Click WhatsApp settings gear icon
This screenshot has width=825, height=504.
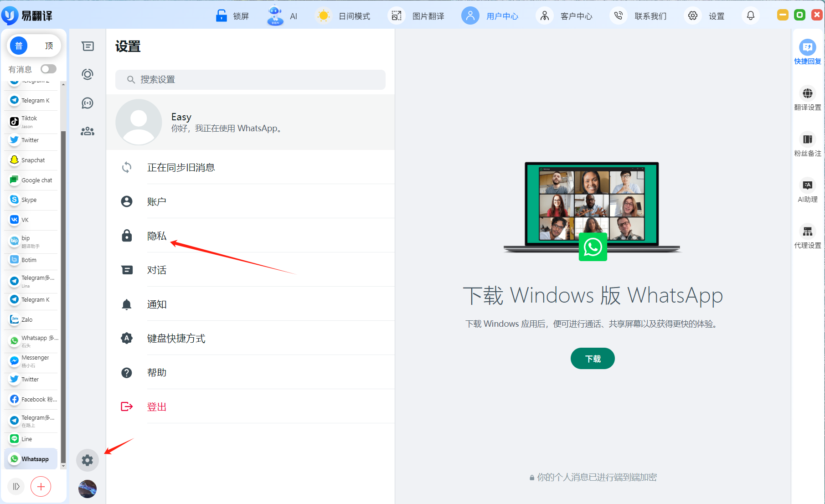coord(88,460)
